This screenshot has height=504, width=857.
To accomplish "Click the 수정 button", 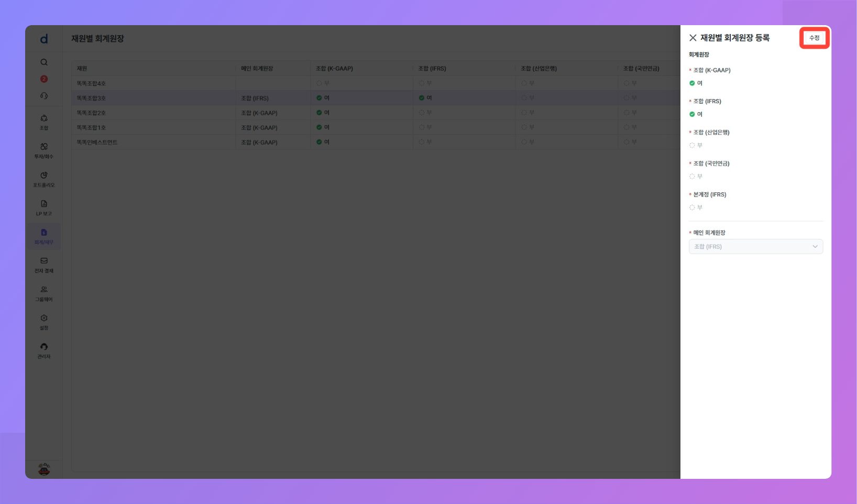I will click(814, 38).
